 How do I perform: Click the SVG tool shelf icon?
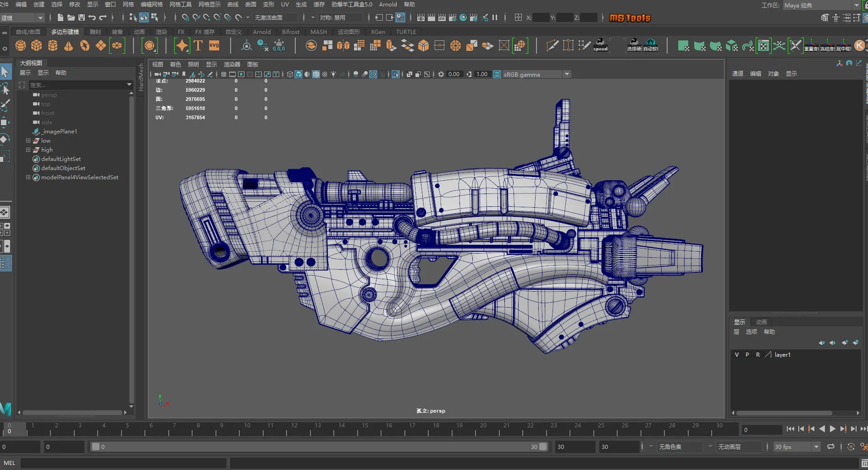point(214,45)
